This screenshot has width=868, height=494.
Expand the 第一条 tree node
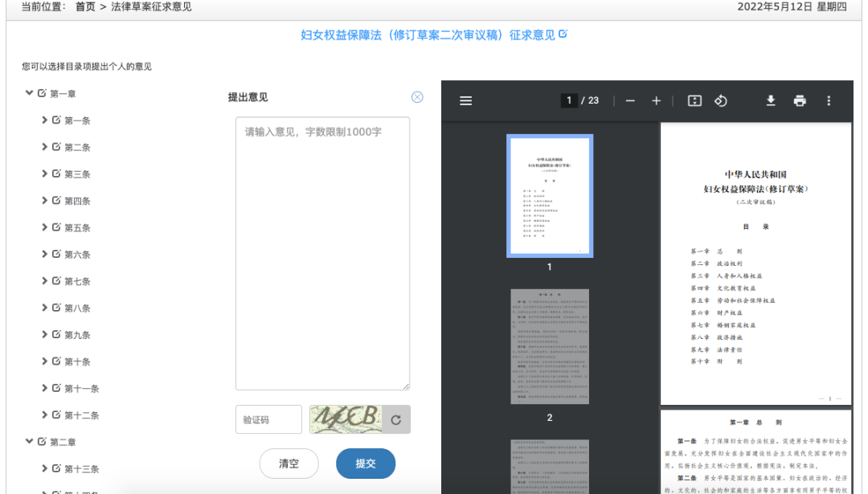coord(44,120)
